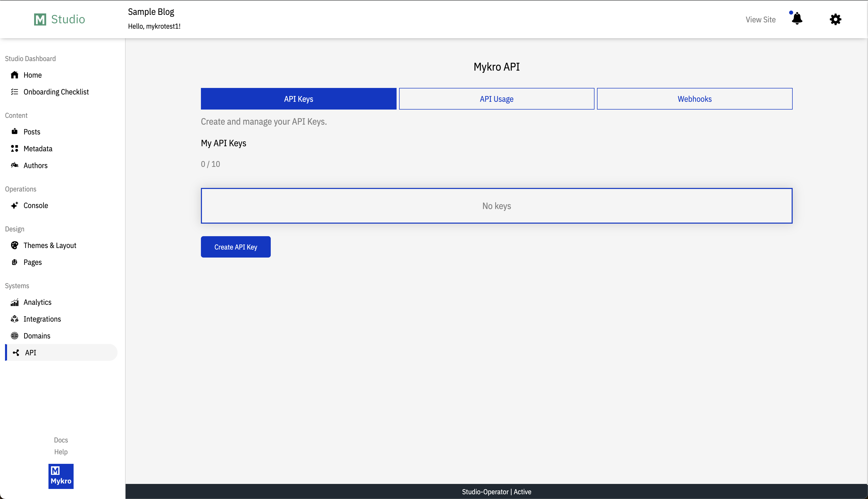Click the Posts icon in sidebar
The image size is (868, 499).
coord(14,132)
